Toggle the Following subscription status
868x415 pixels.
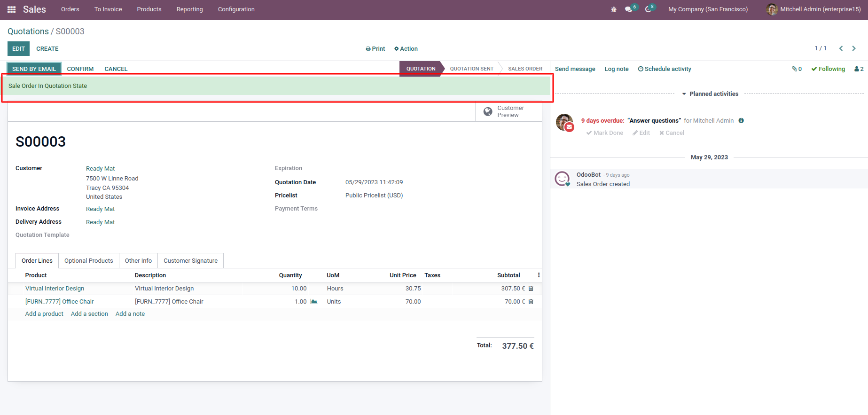pyautogui.click(x=828, y=69)
